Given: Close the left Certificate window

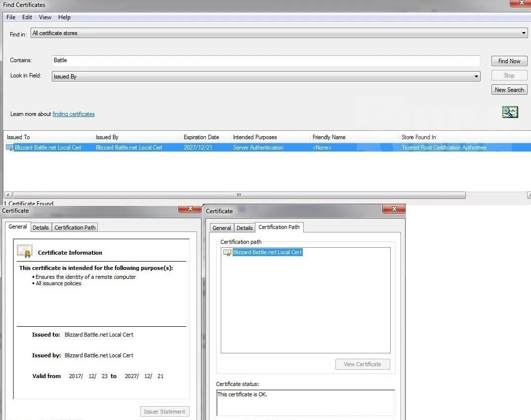Looking at the screenshot, I should 190,209.
